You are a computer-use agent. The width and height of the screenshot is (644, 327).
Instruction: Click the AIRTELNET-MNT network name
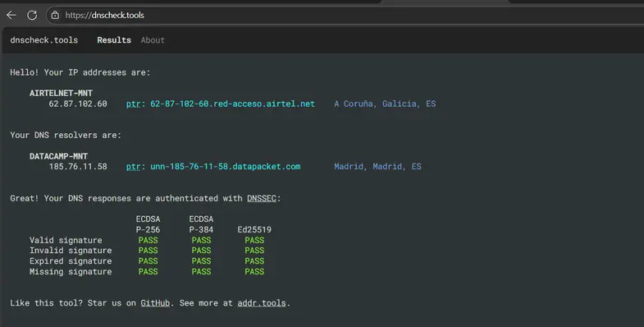point(61,94)
